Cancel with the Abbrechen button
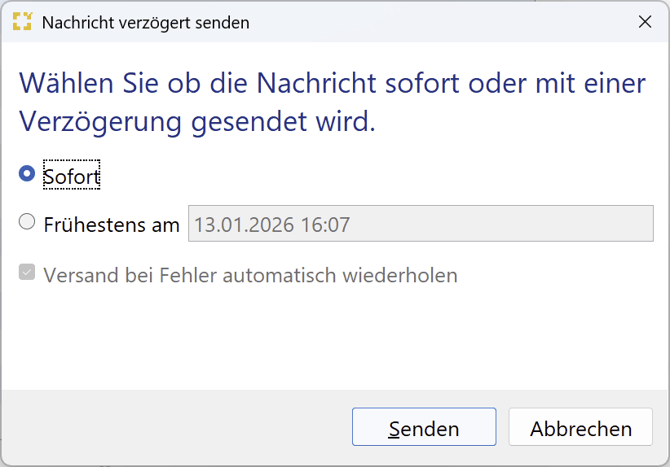This screenshot has width=670, height=467. pyautogui.click(x=581, y=428)
